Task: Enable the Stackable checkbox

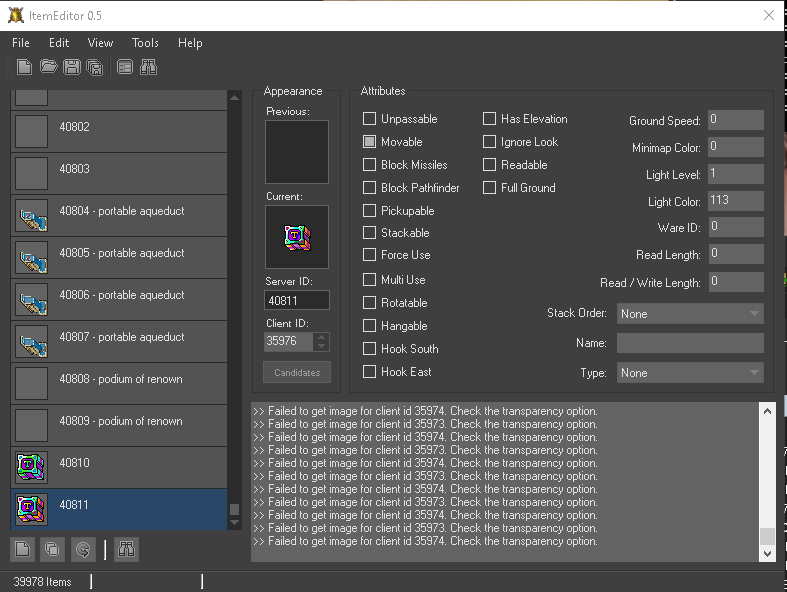Action: coord(369,232)
